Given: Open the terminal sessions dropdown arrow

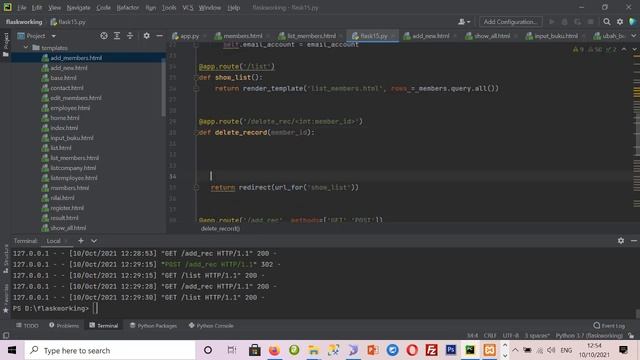Looking at the screenshot, I should [94, 241].
